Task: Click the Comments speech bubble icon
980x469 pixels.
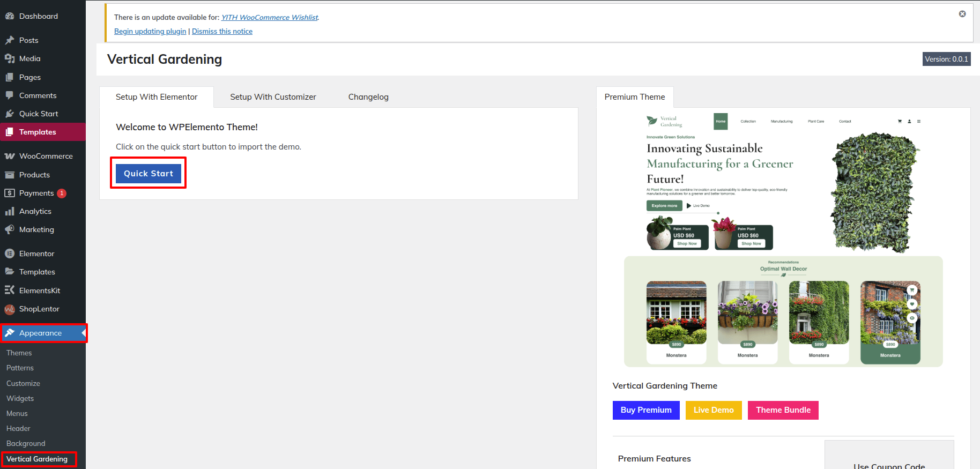Action: pos(10,95)
